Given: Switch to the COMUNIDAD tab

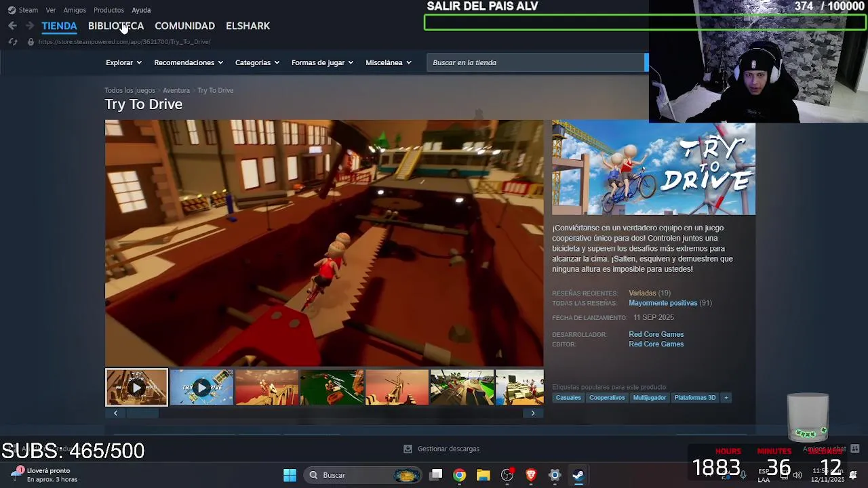Looking at the screenshot, I should [x=184, y=26].
